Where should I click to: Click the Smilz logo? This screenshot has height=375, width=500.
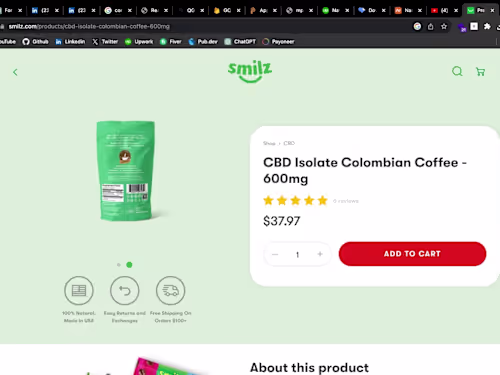(250, 71)
